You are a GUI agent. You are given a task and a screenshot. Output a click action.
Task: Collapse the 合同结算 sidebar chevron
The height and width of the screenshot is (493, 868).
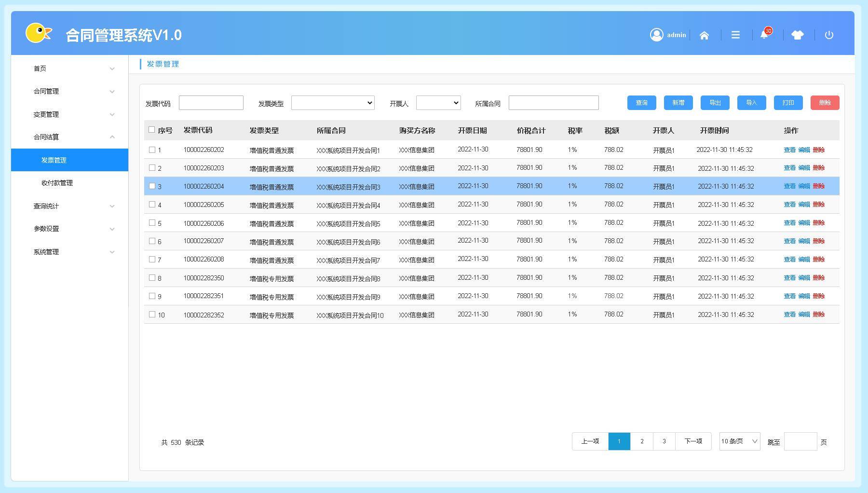click(112, 137)
